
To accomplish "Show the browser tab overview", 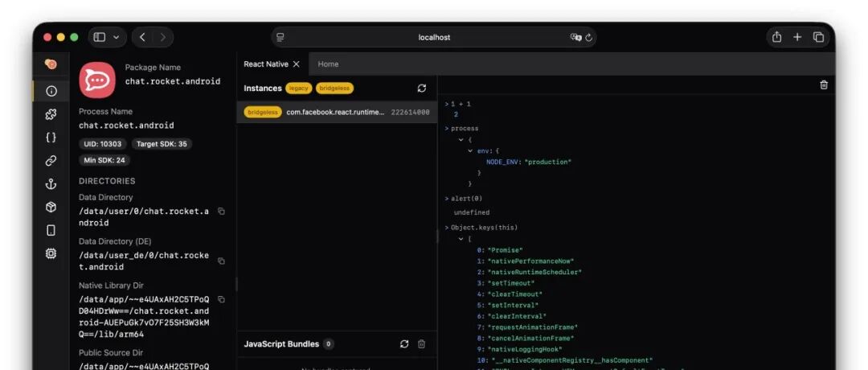I will [x=818, y=37].
